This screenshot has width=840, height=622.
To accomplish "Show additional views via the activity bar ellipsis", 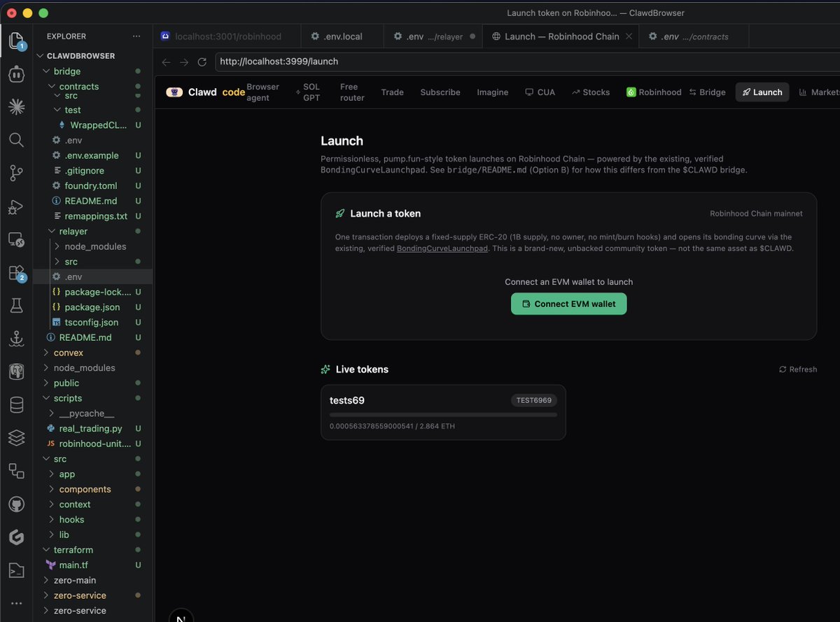I will pyautogui.click(x=16, y=603).
